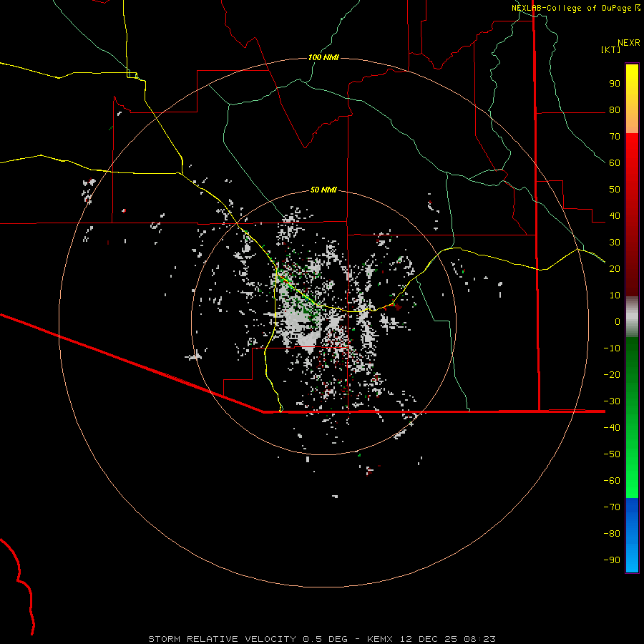Click the -20 value on the velocity scale
Image resolution: width=644 pixels, height=644 pixels.
[x=612, y=374]
